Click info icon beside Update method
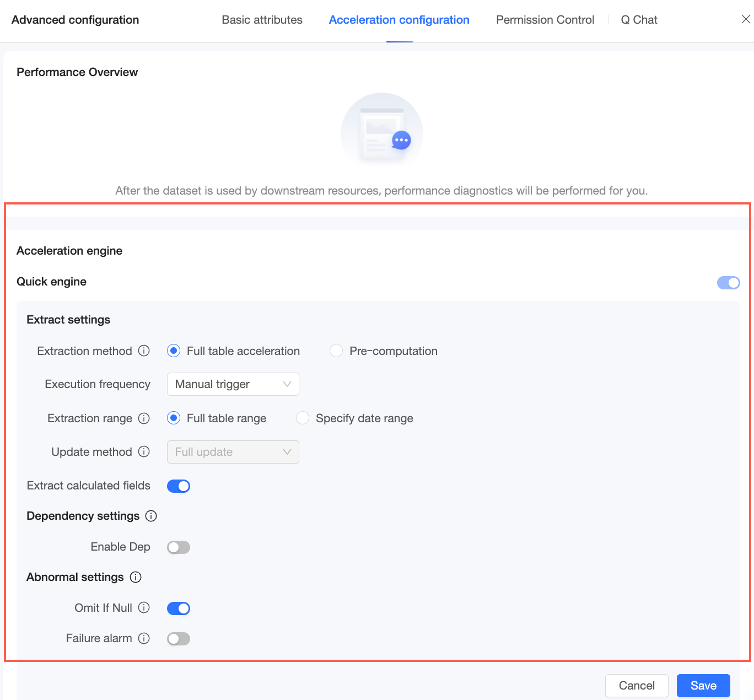Viewport: 754px width, 700px height. (144, 452)
